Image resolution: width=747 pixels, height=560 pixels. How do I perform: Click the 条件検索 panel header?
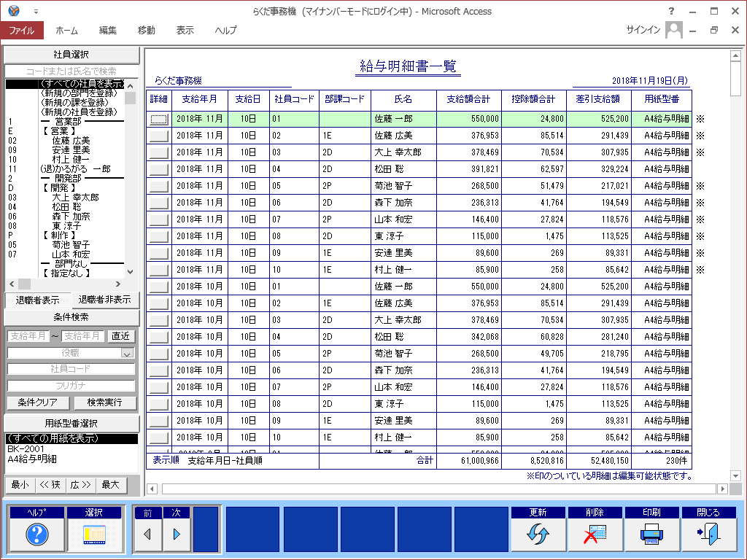point(71,317)
